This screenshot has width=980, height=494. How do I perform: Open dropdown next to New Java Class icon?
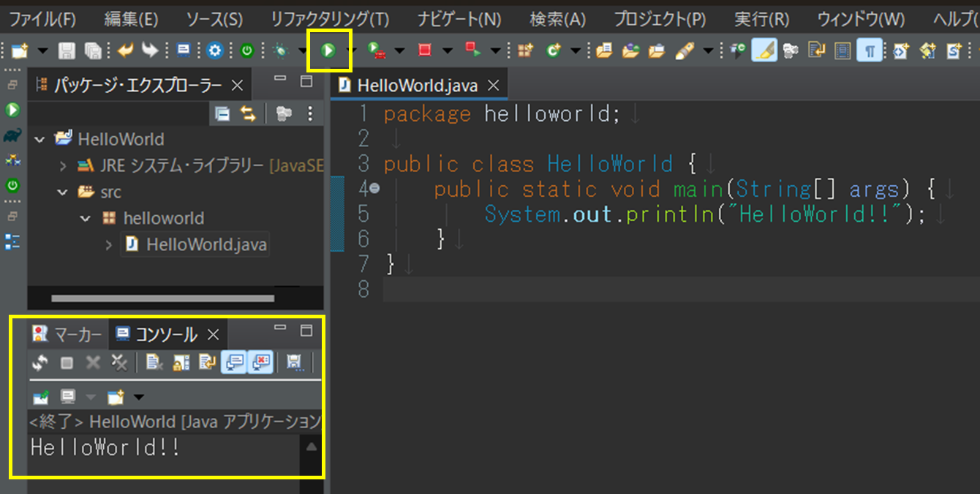(x=576, y=50)
